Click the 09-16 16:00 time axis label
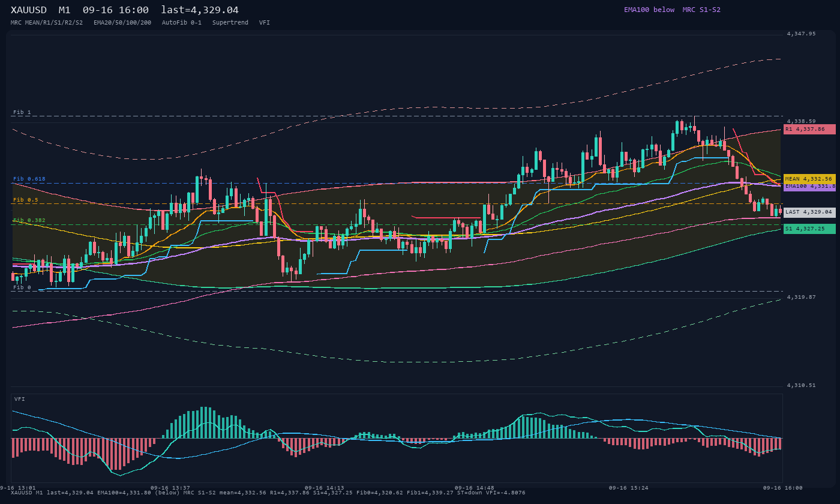 point(783,488)
